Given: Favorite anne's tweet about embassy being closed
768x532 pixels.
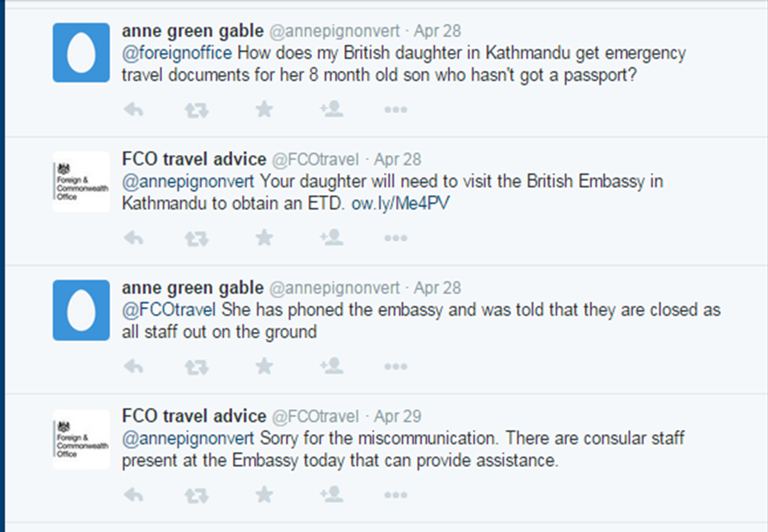Looking at the screenshot, I should 264,367.
